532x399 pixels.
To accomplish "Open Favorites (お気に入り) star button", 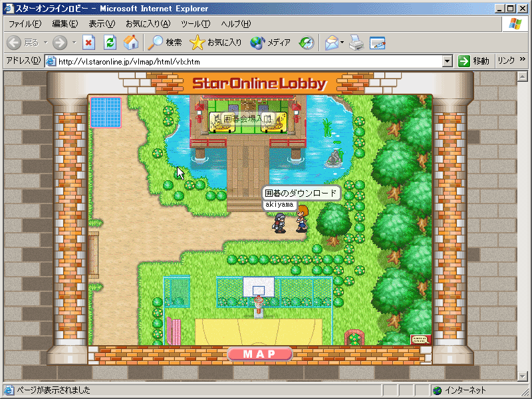I will pos(215,43).
